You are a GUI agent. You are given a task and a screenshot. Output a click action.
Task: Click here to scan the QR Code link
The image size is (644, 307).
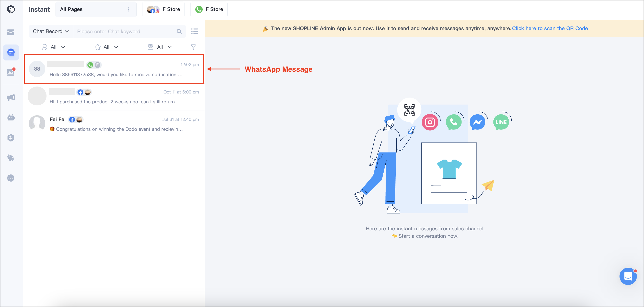click(x=550, y=29)
